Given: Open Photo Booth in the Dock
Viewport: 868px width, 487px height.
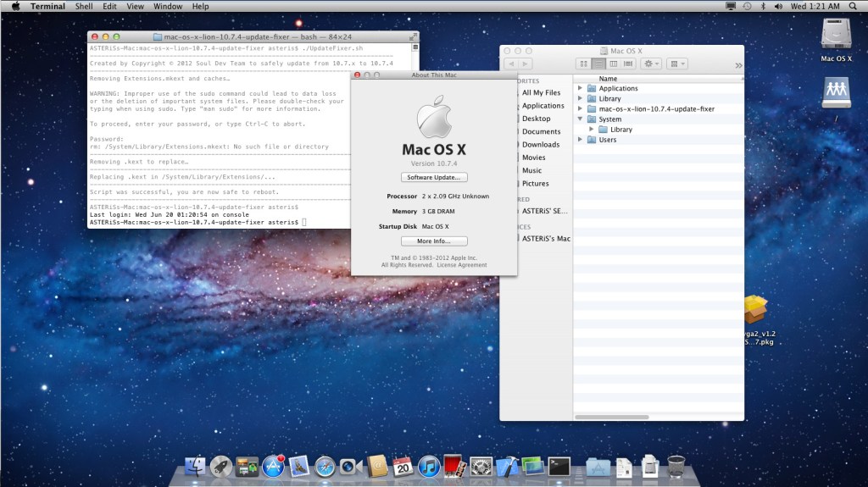Looking at the screenshot, I should tap(454, 466).
